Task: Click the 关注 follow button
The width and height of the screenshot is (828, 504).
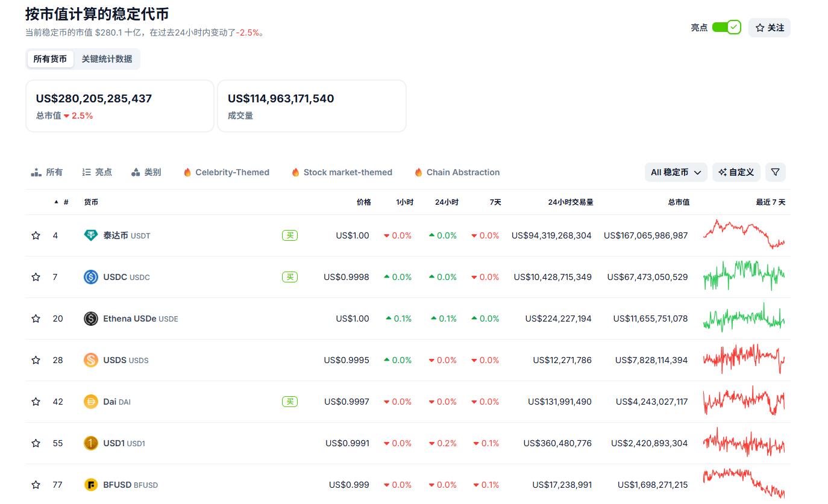Action: click(770, 28)
